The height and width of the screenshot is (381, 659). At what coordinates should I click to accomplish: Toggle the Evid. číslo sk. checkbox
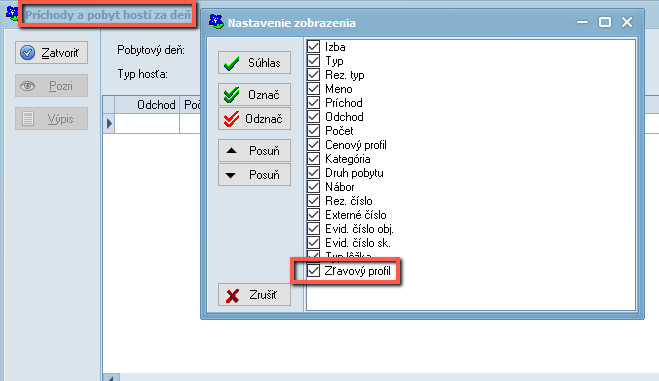point(314,243)
